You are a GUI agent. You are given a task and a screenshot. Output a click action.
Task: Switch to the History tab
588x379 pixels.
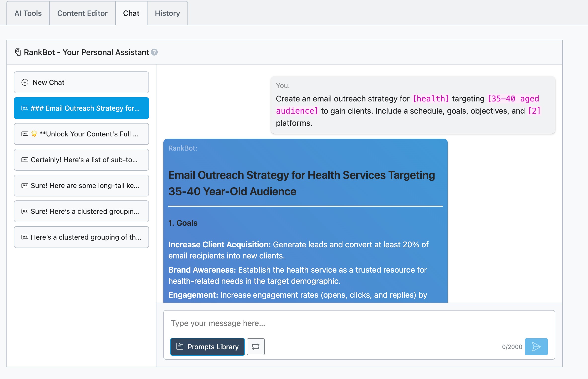point(167,13)
